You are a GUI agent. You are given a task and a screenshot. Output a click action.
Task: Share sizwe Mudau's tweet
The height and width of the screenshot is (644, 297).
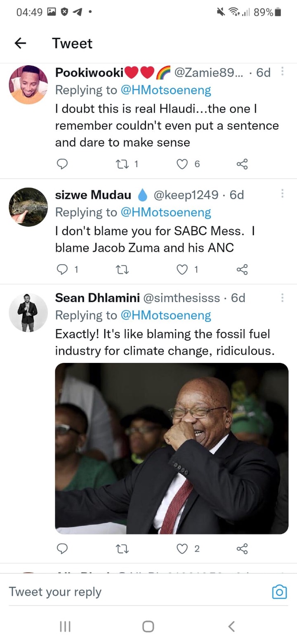(x=242, y=270)
